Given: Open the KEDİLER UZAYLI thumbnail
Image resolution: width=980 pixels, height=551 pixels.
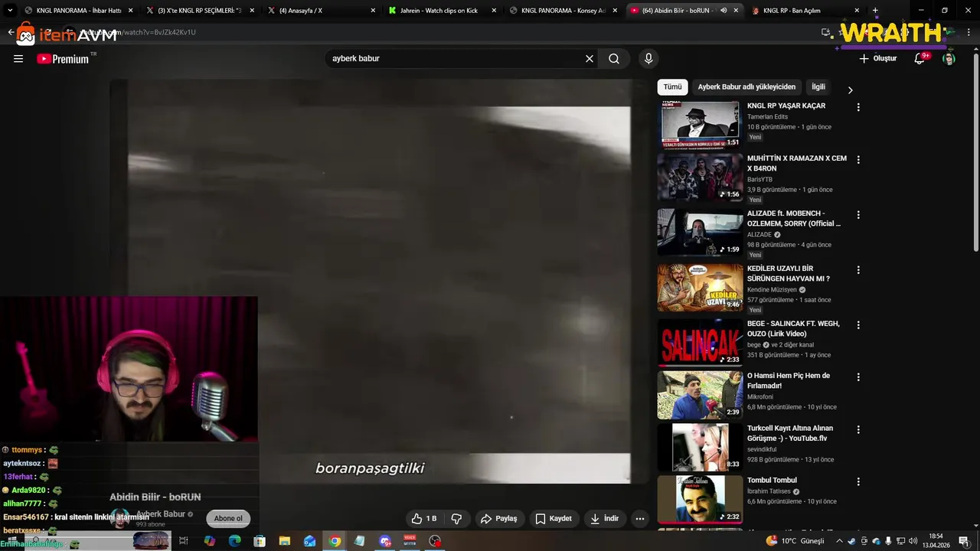Looking at the screenshot, I should click(x=700, y=287).
